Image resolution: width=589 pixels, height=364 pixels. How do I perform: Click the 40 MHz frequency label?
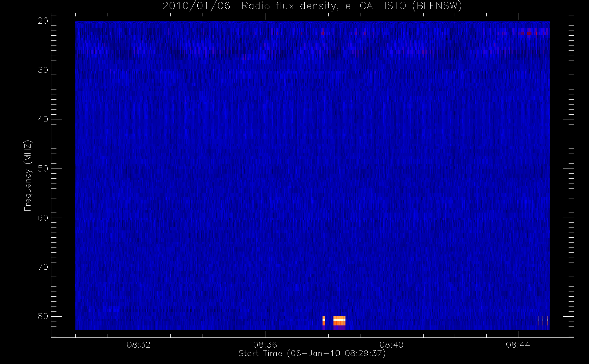pos(43,119)
